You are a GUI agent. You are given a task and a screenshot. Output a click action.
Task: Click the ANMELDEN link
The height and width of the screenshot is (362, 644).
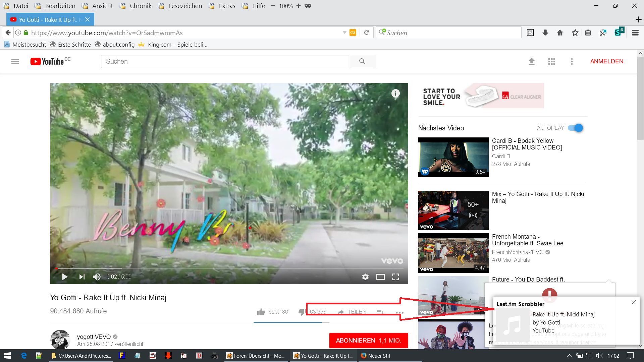coord(606,62)
